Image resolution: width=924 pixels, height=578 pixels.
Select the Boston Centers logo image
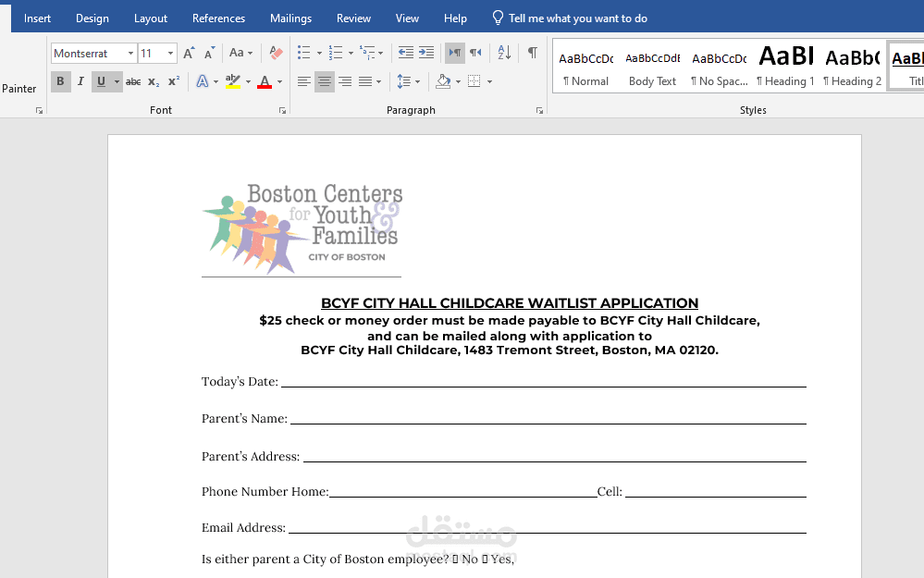pyautogui.click(x=302, y=228)
